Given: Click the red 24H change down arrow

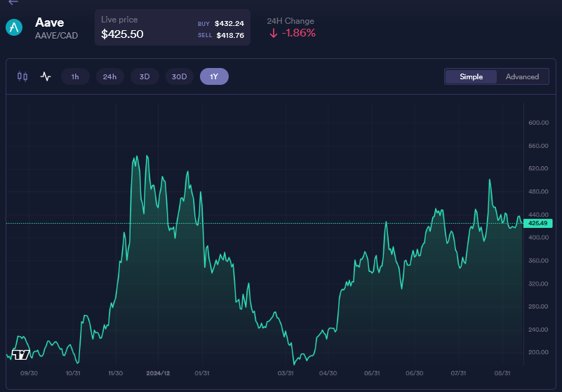Looking at the screenshot, I should click(274, 34).
